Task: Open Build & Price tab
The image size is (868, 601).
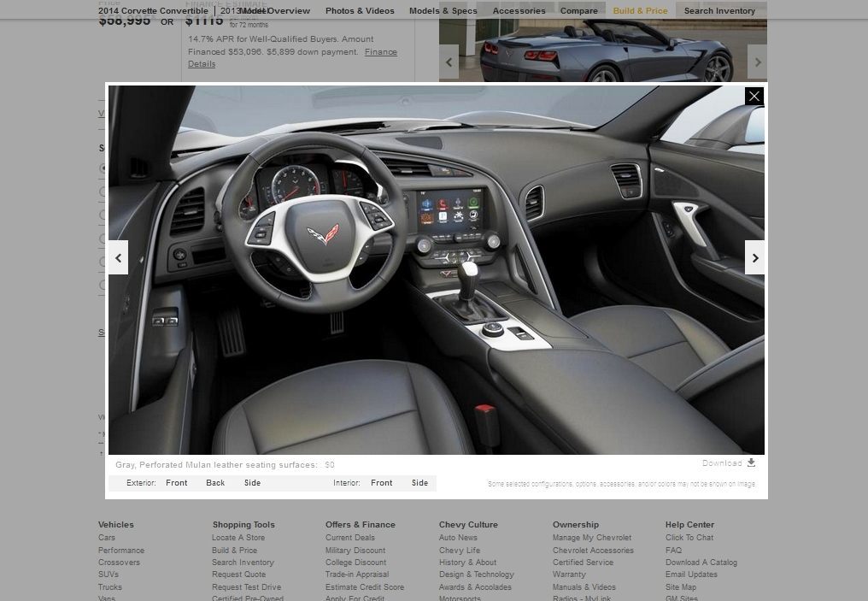Action: [x=640, y=10]
